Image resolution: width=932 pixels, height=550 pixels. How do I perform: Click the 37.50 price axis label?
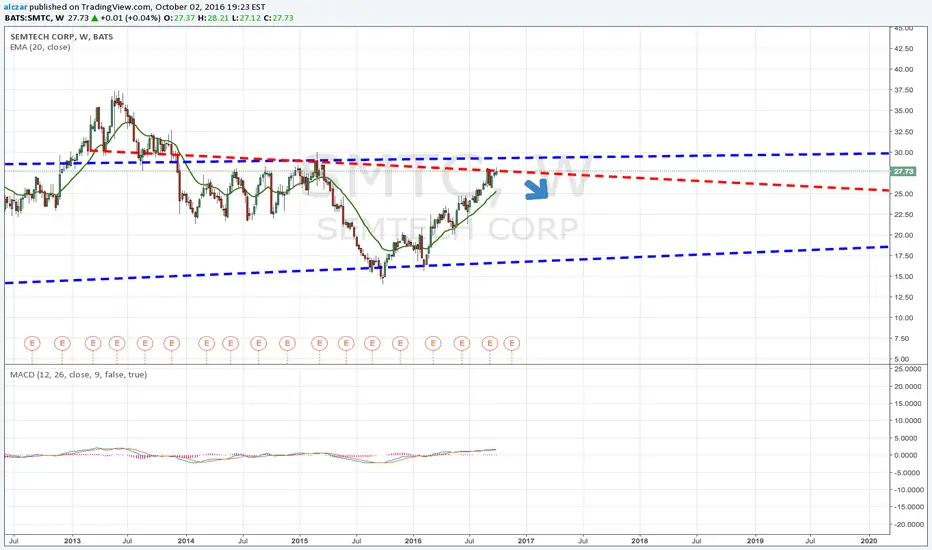[x=903, y=90]
